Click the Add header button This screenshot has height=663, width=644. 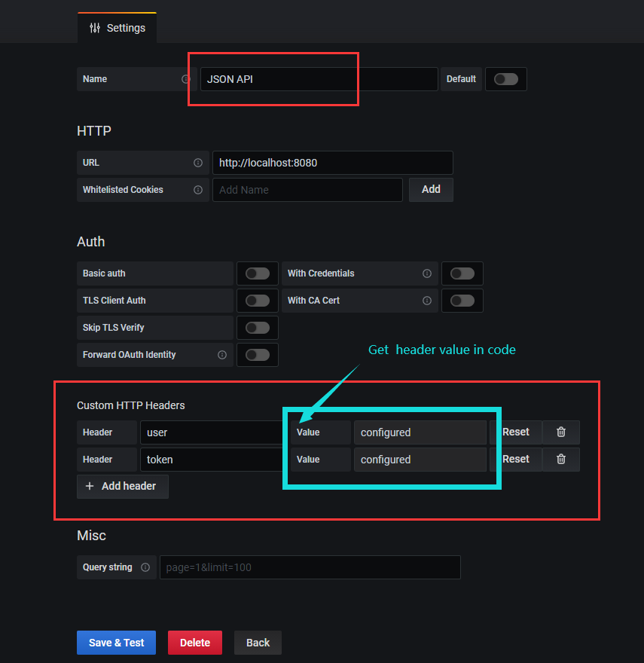123,486
